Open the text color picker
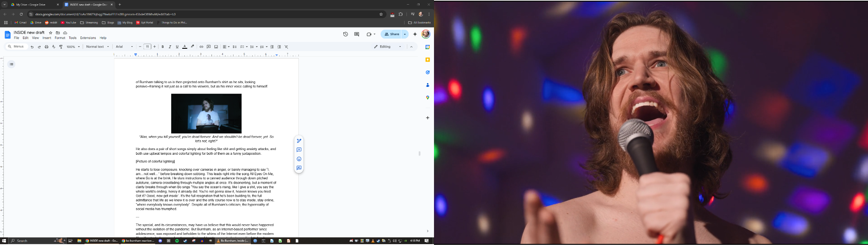868x245 pixels. [184, 47]
